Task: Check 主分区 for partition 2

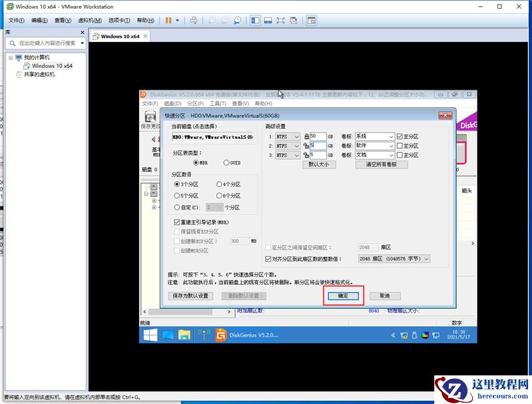Action: [x=400, y=146]
